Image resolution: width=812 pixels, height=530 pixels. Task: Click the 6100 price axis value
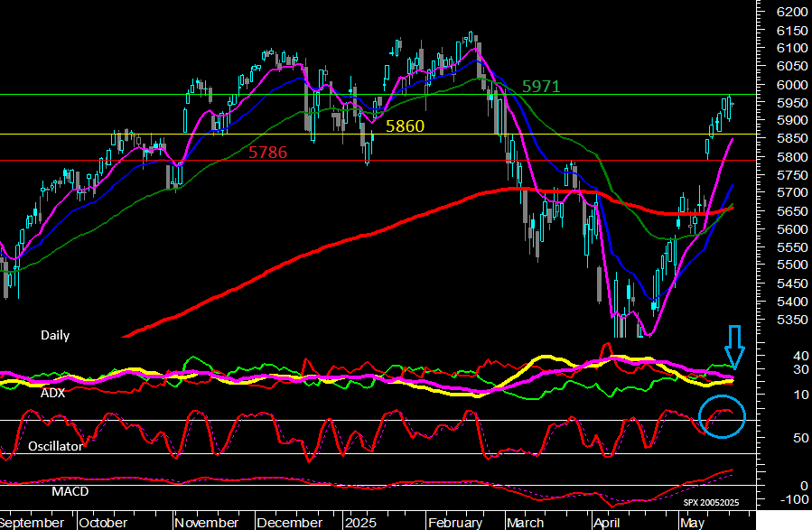(792, 48)
